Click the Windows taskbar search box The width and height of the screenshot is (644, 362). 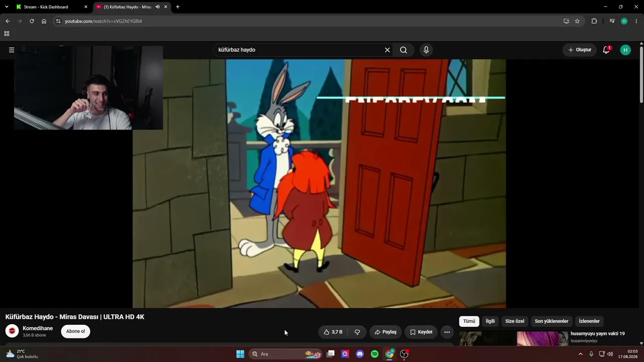point(285,354)
